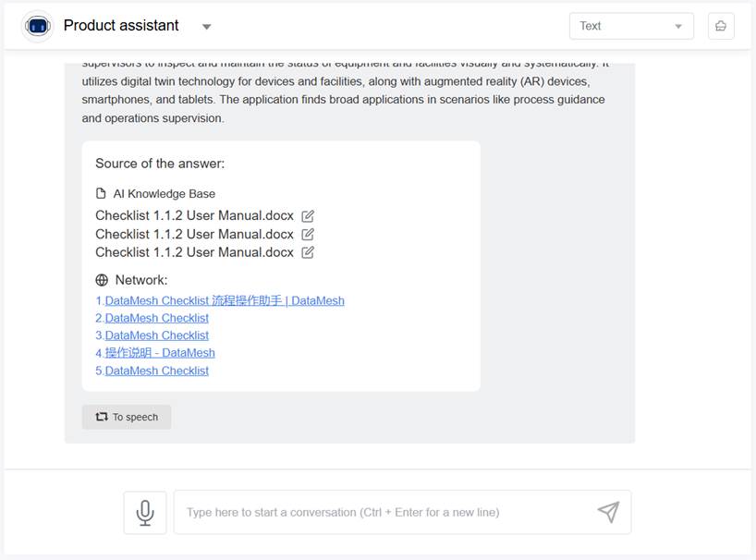Focus the conversation text input field

(x=388, y=512)
